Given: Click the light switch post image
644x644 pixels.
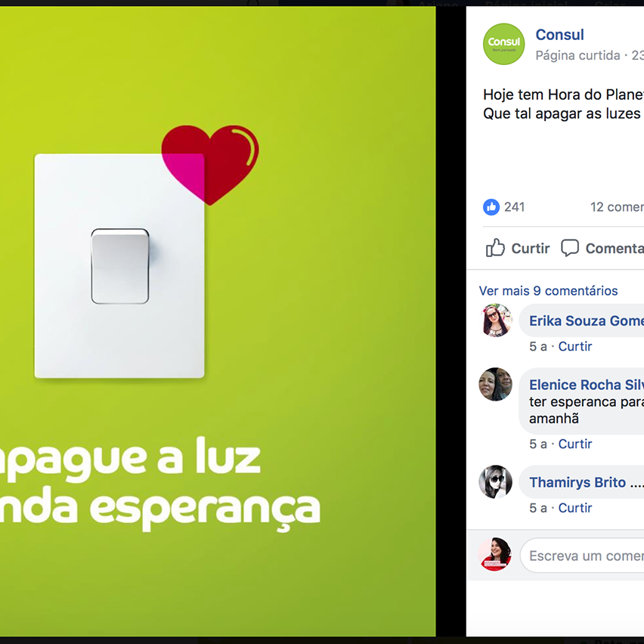Looking at the screenshot, I should pos(218,321).
